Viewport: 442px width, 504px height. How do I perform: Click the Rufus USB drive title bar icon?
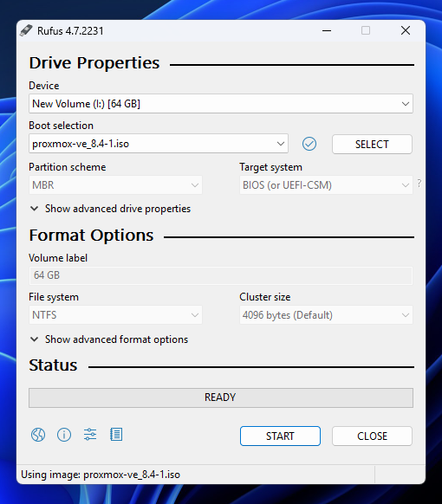(x=26, y=30)
